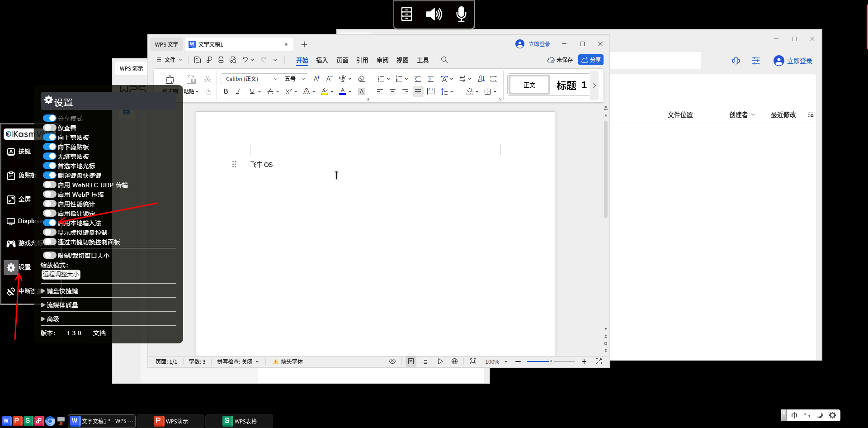Open the 远程调整大小 scaling mode dropdown
Screen dimensions: 868x428
pos(61,274)
